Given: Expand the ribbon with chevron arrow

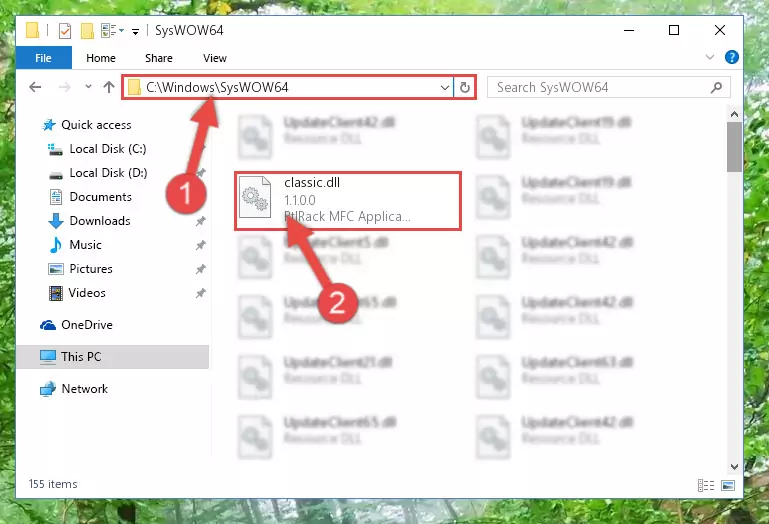Looking at the screenshot, I should (x=710, y=57).
